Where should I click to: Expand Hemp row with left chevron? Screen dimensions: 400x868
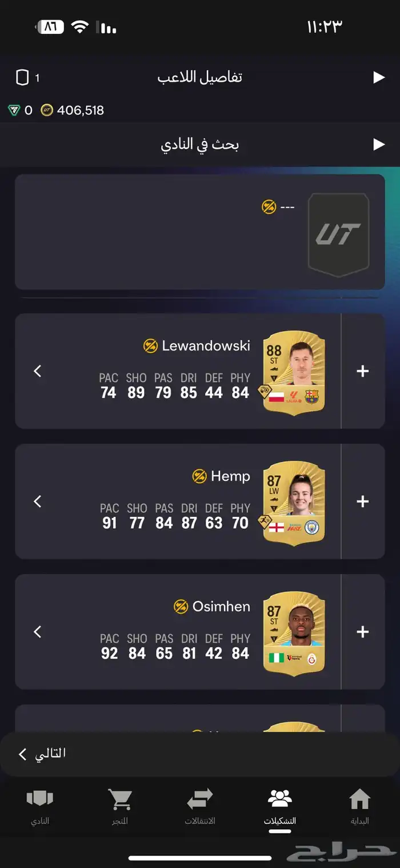tap(38, 501)
